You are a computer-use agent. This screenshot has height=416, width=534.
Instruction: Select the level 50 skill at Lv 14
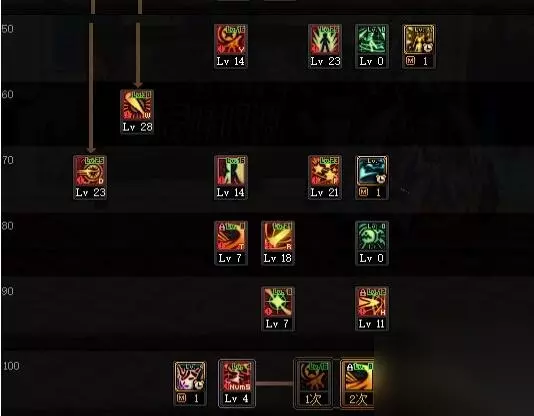(231, 46)
